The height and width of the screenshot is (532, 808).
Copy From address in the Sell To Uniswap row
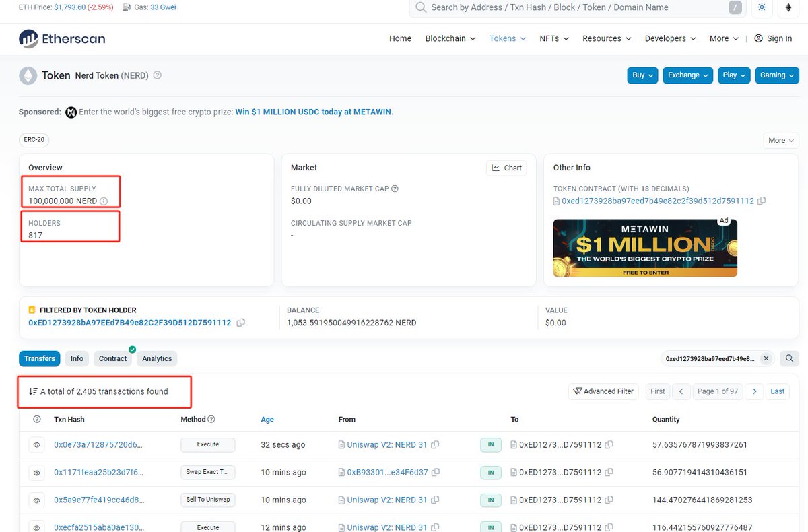pos(435,500)
